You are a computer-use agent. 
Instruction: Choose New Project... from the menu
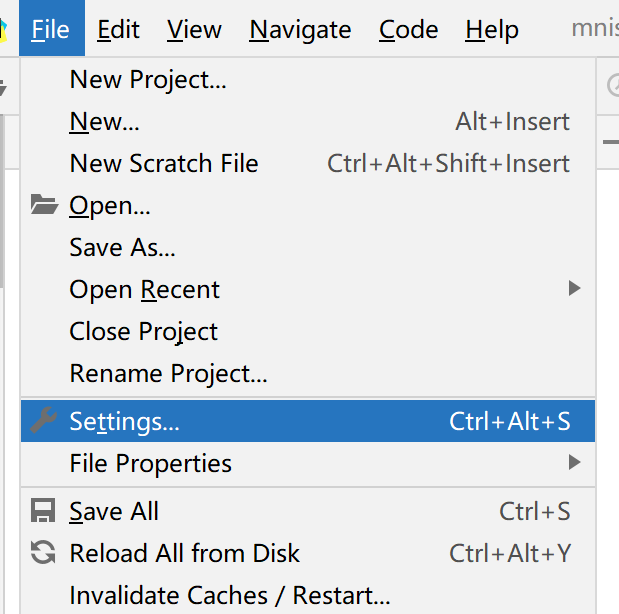coord(308,79)
